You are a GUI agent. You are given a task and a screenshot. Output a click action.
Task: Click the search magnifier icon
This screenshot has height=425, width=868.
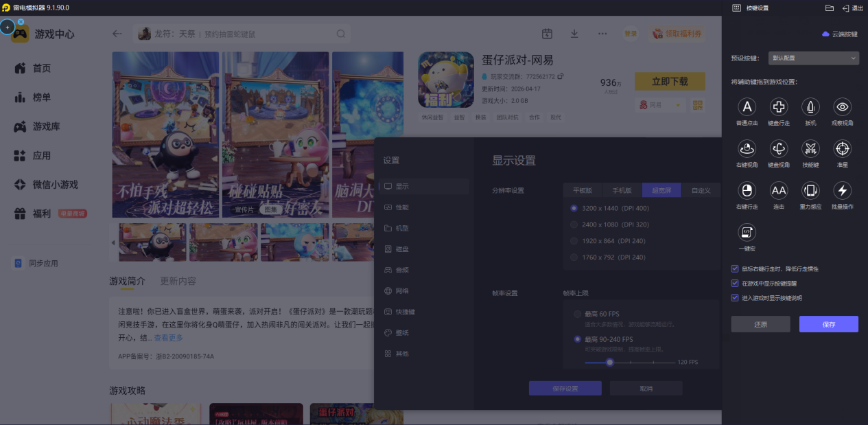[341, 34]
